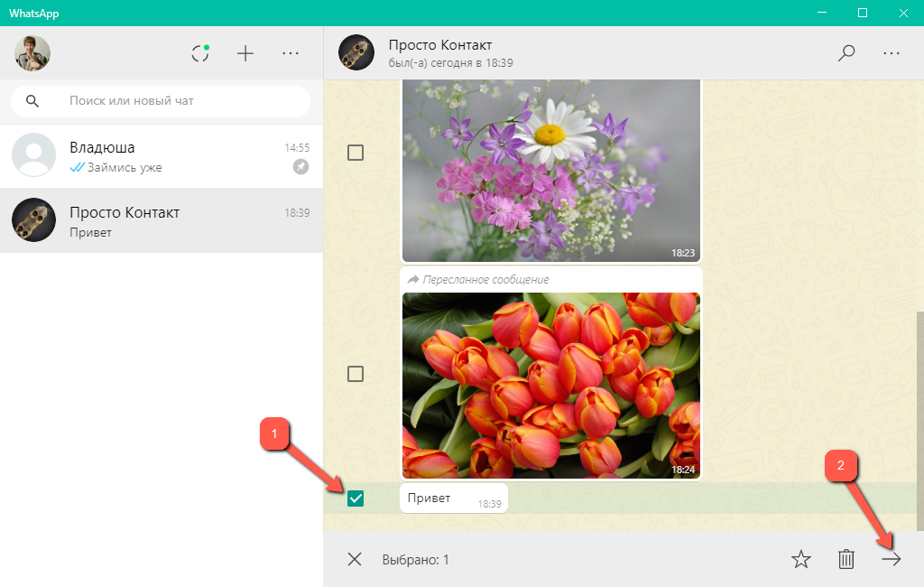
Task: Search within chat using magnifier icon
Action: click(846, 53)
